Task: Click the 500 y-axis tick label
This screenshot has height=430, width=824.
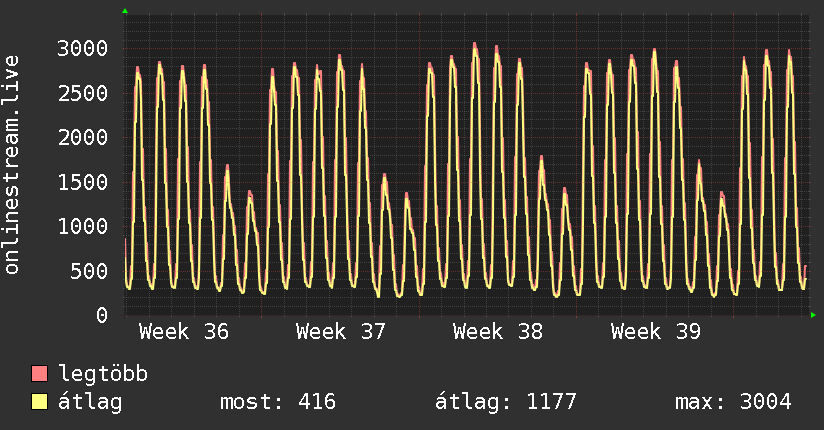Action: (89, 271)
